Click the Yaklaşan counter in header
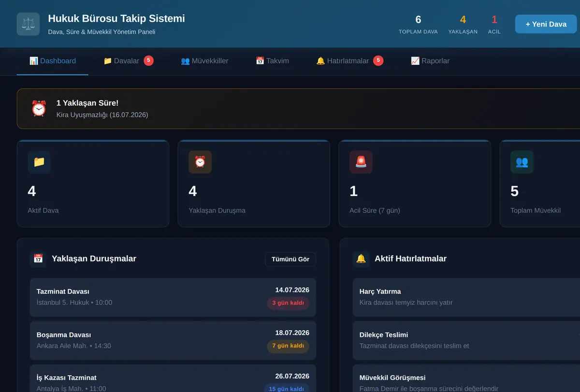Image resolution: width=580 pixels, height=392 pixels. 463,25
